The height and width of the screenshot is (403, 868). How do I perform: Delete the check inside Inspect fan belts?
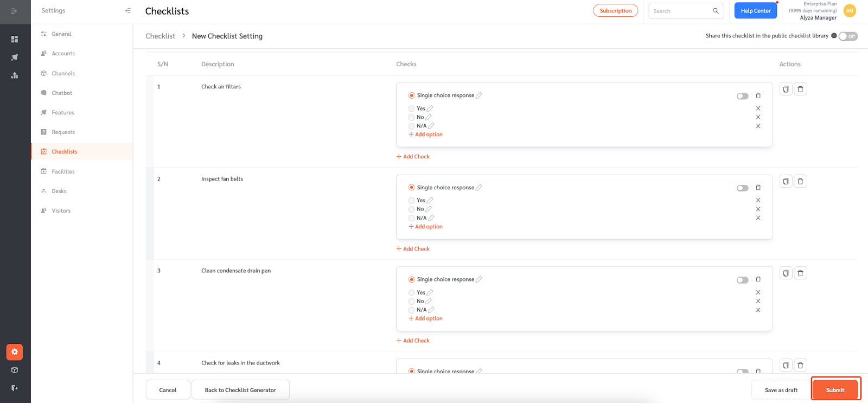[x=758, y=188]
